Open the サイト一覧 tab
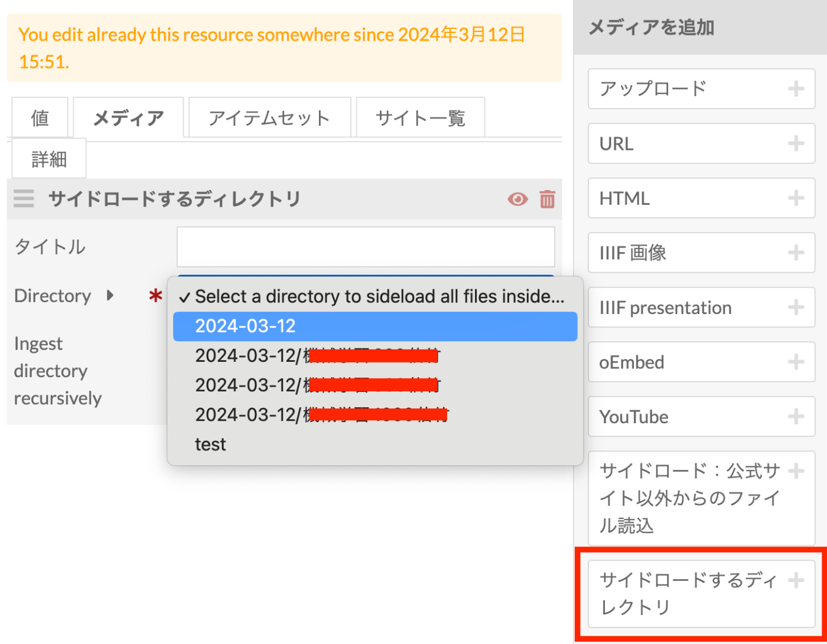Viewport: 827px width, 644px height. coord(420,118)
